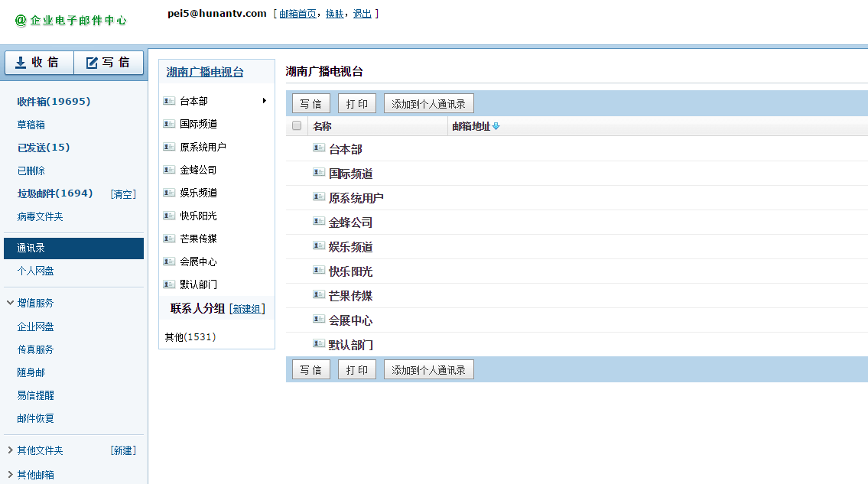The image size is (868, 484).
Task: Click the 退出 logout link
Action: 362,14
